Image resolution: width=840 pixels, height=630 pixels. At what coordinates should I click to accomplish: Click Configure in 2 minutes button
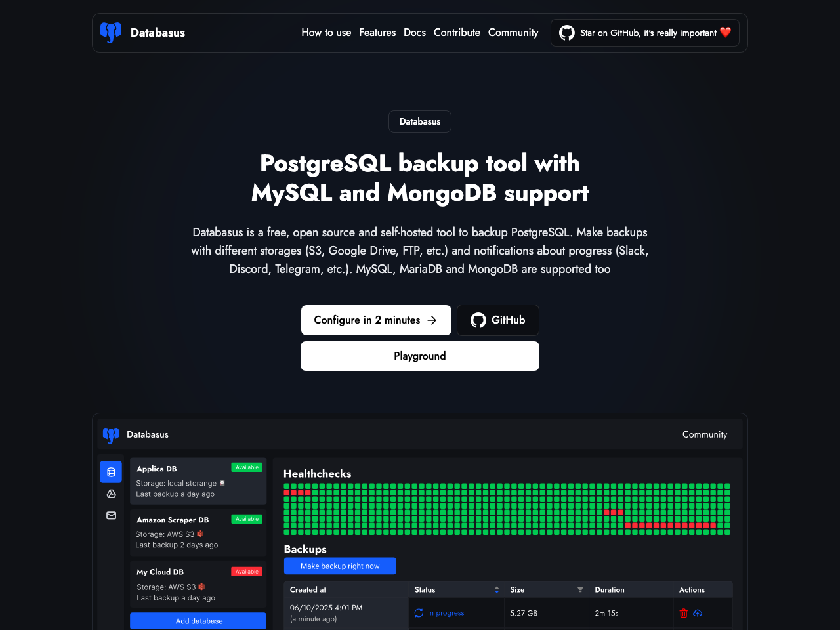(x=376, y=320)
